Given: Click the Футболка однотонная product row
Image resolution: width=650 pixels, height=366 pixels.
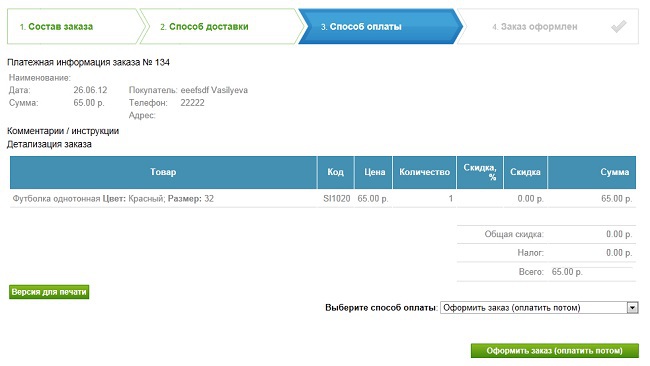Looking at the screenshot, I should coord(323,199).
